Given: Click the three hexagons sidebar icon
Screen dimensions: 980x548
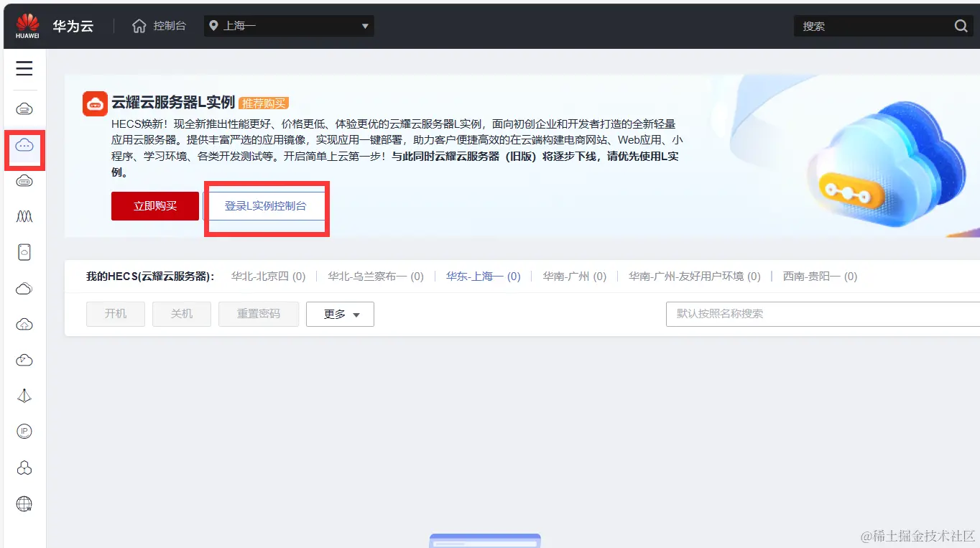Looking at the screenshot, I should [x=24, y=468].
